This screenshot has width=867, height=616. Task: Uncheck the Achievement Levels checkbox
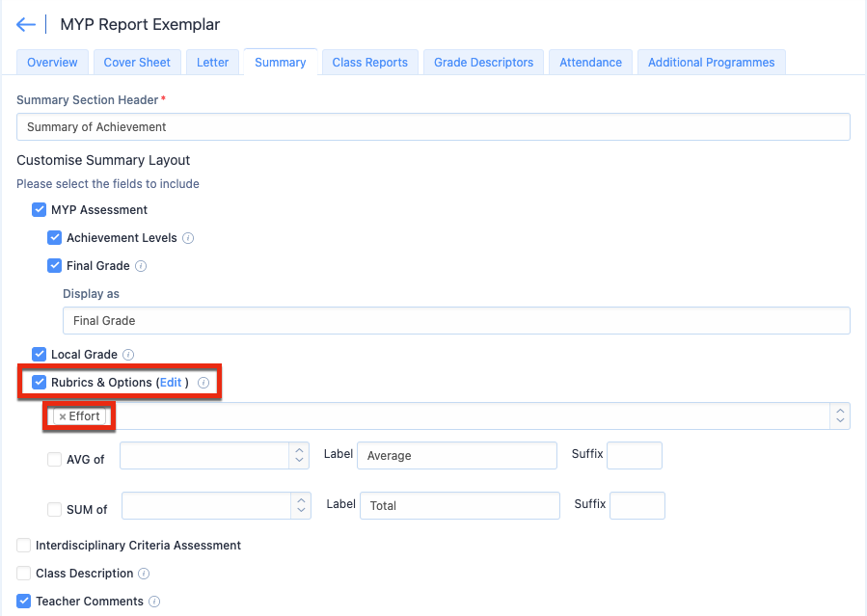[x=54, y=238]
